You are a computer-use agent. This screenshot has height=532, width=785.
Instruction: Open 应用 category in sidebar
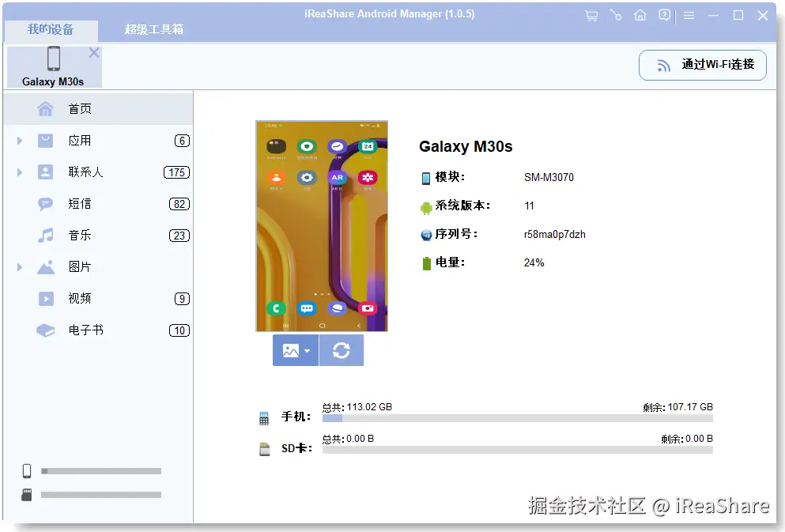pyautogui.click(x=98, y=141)
